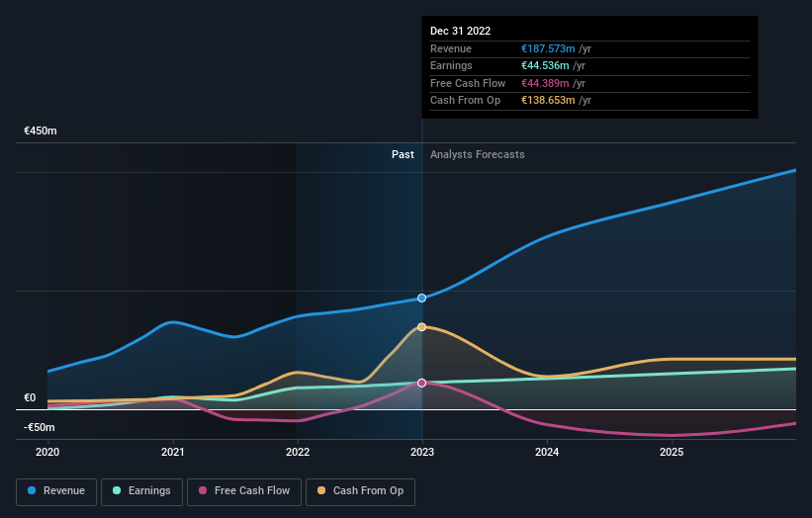Screen dimensions: 812x518
Task: Toggle the Free Cash Flow legend button
Action: coord(244,491)
